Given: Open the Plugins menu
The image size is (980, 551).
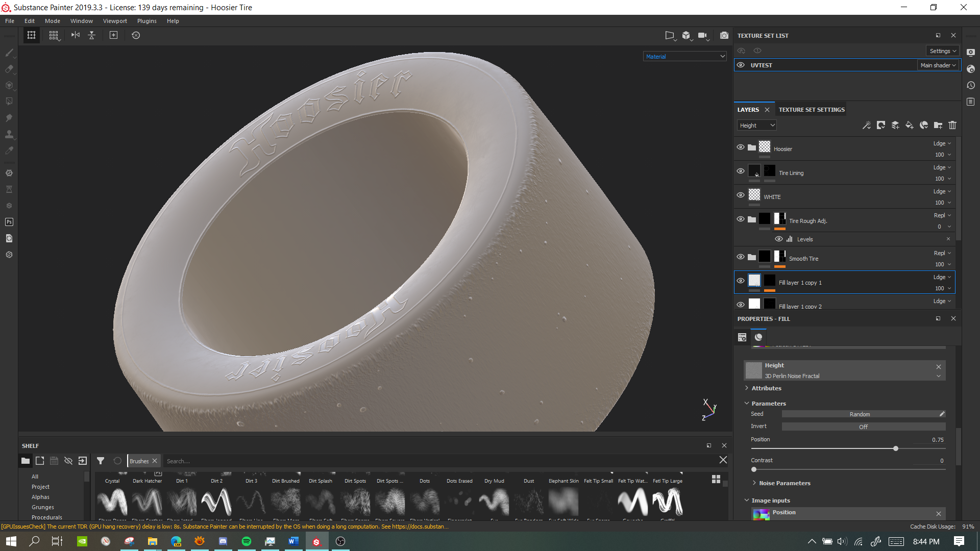Looking at the screenshot, I should click(x=146, y=21).
